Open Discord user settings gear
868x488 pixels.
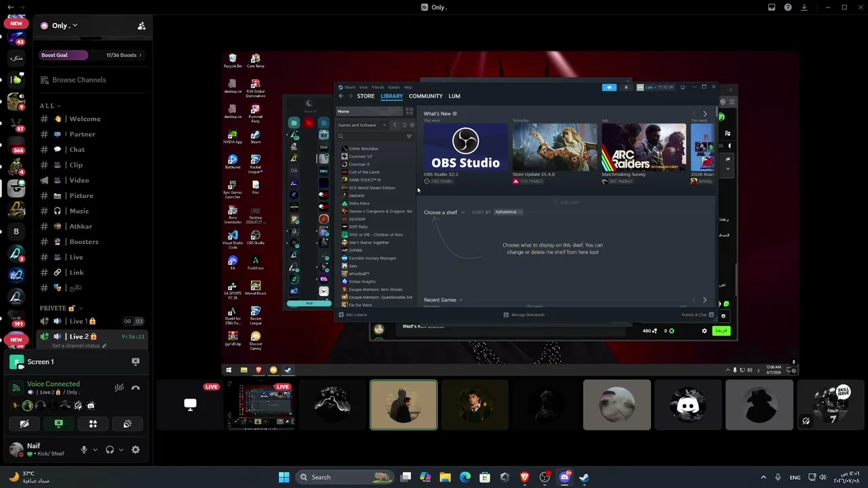pos(136,449)
